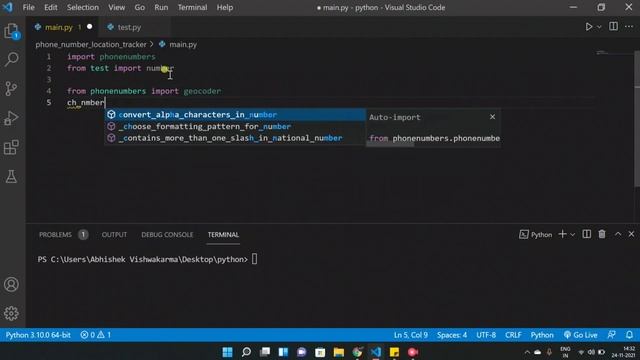Viewport: 640px width, 360px height.
Task: Open the Accounts menu icon
Action: (11, 284)
